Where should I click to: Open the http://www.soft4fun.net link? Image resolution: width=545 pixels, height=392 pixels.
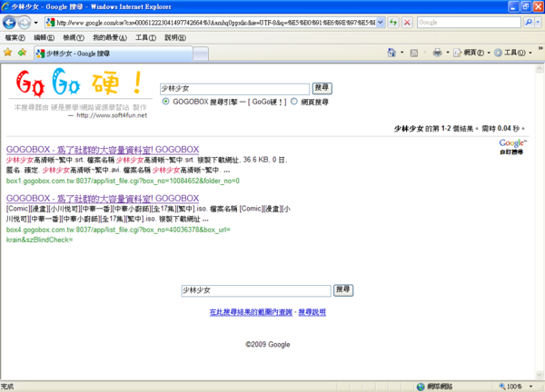(112, 115)
